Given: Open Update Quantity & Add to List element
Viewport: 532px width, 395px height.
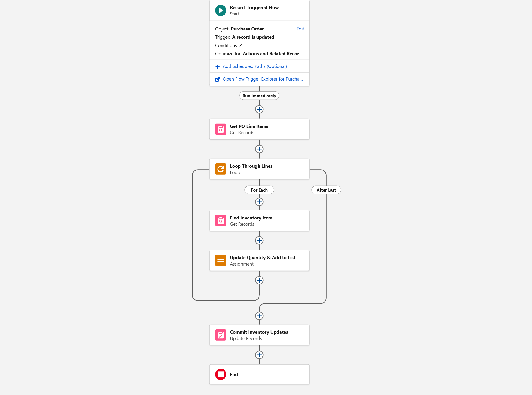Looking at the screenshot, I should click(x=259, y=261).
